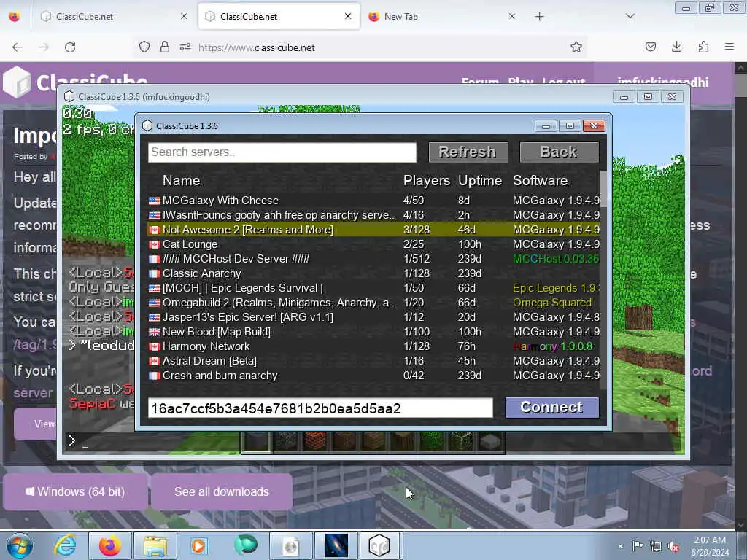Click US flag icon beside MCGalaxy With Cheese
The image size is (747, 560).
point(155,201)
